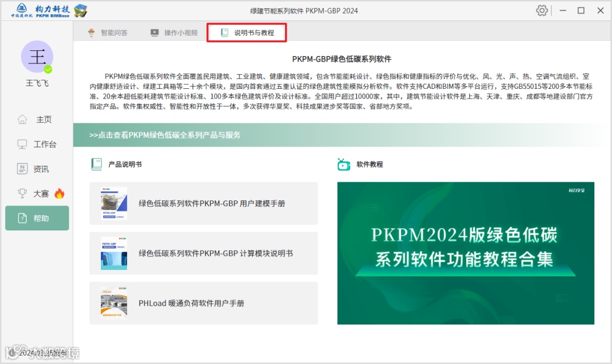Click the green verified badge on avatar
The width and height of the screenshot is (612, 364).
pyautogui.click(x=48, y=70)
